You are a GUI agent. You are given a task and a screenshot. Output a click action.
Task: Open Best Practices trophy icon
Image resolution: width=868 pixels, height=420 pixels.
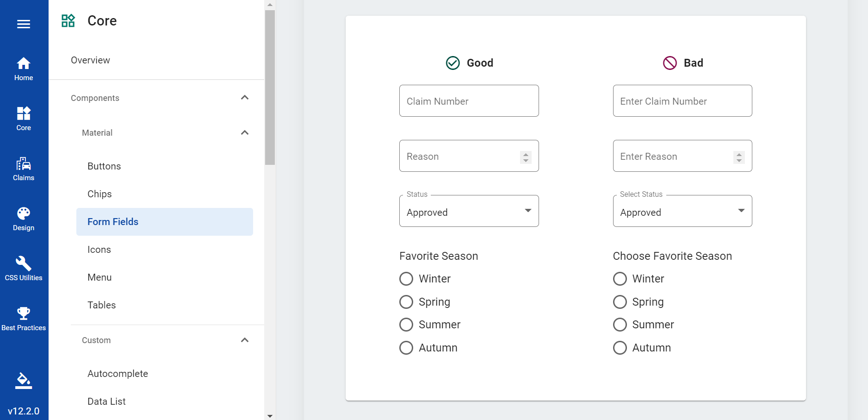point(24,319)
